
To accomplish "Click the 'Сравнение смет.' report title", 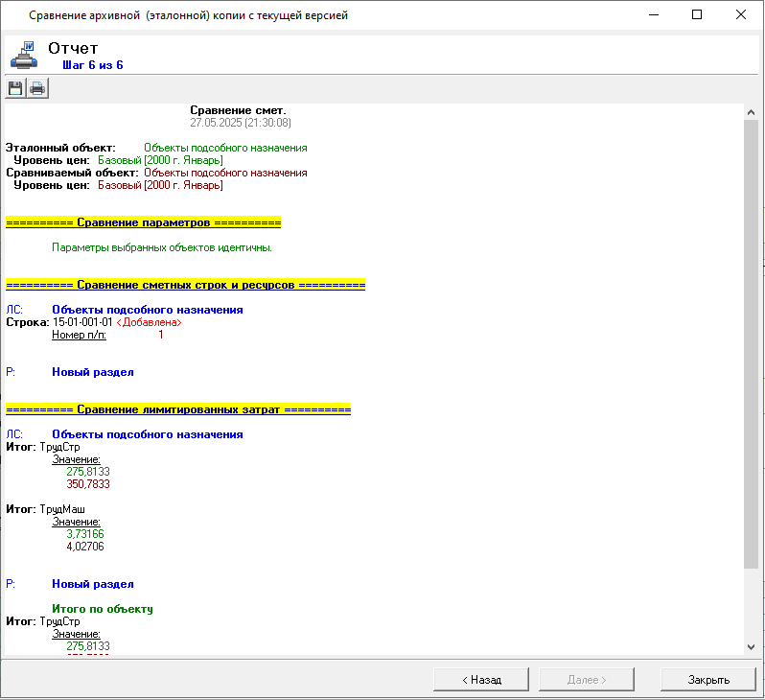I will pyautogui.click(x=238, y=111).
